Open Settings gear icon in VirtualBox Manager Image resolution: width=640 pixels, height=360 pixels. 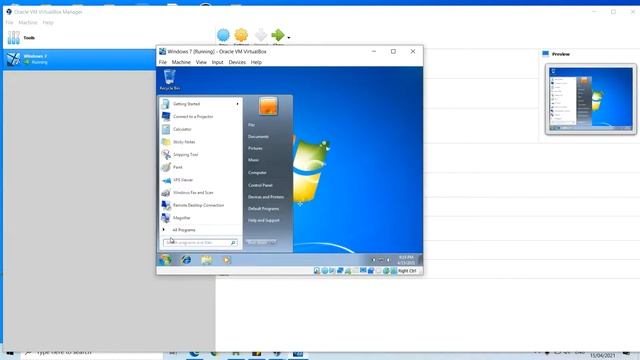point(241,36)
